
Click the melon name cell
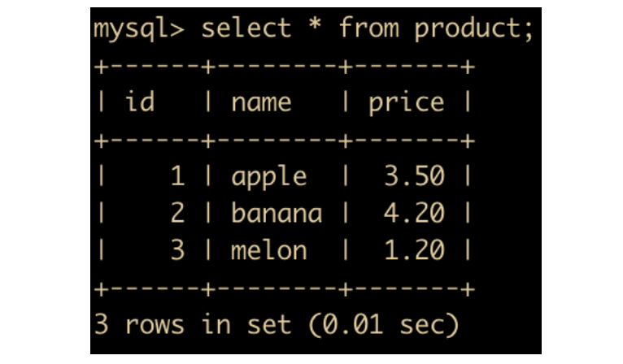pyautogui.click(x=269, y=249)
